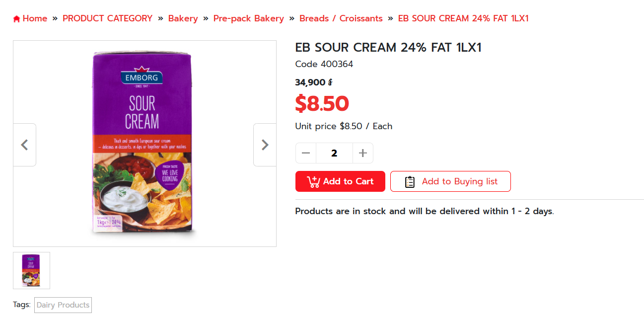Screen dimensions: 644x318
Task: Click the cart icon on Add to Cart
Action: pyautogui.click(x=313, y=182)
